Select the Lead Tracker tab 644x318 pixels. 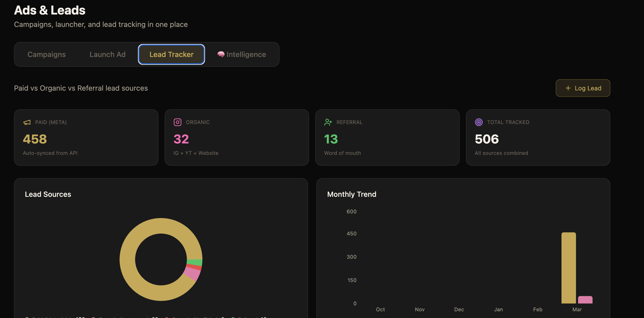(171, 54)
